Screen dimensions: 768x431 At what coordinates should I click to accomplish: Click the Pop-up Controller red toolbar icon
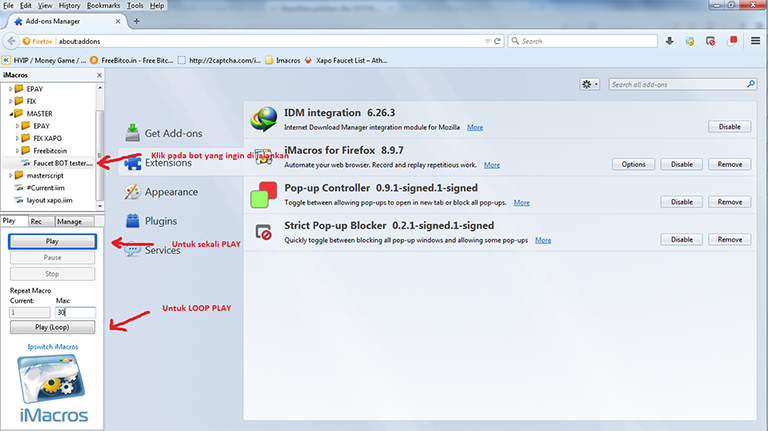[x=732, y=41]
